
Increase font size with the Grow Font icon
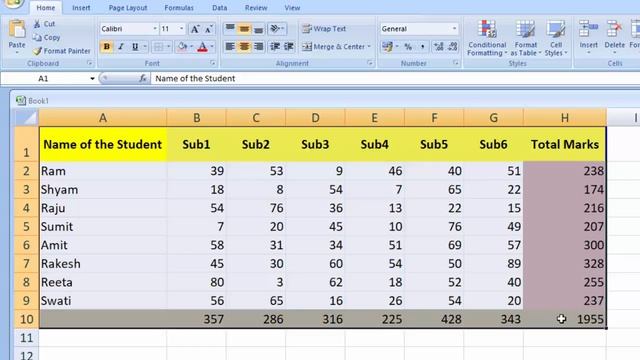195,29
